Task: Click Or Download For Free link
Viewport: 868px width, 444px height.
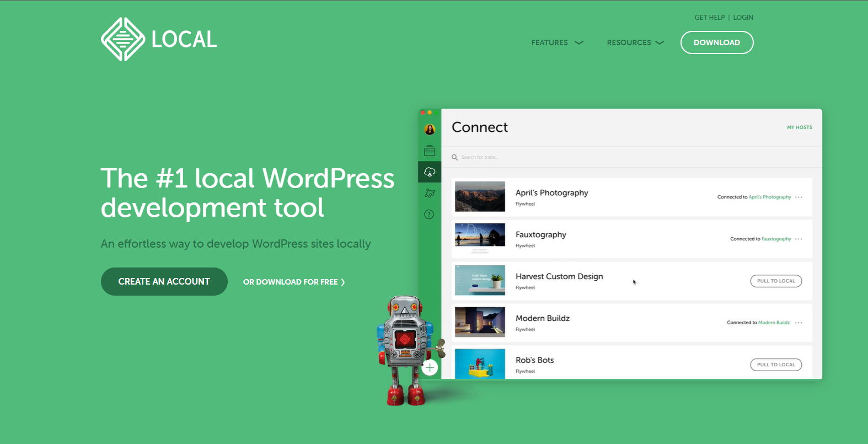Action: pos(294,282)
